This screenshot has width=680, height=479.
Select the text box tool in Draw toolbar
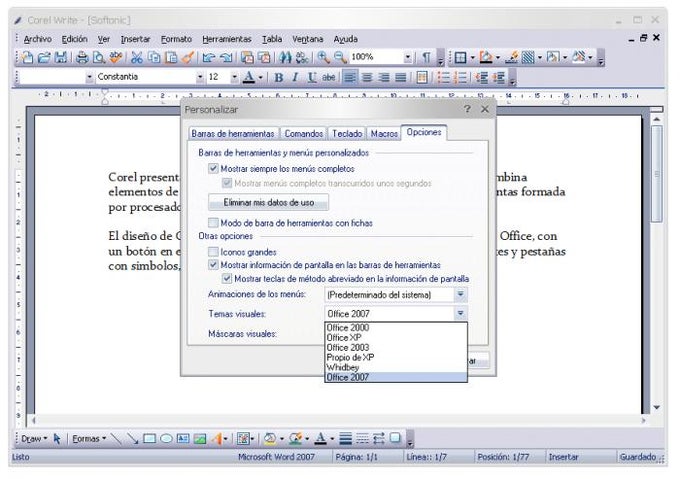pyautogui.click(x=183, y=439)
